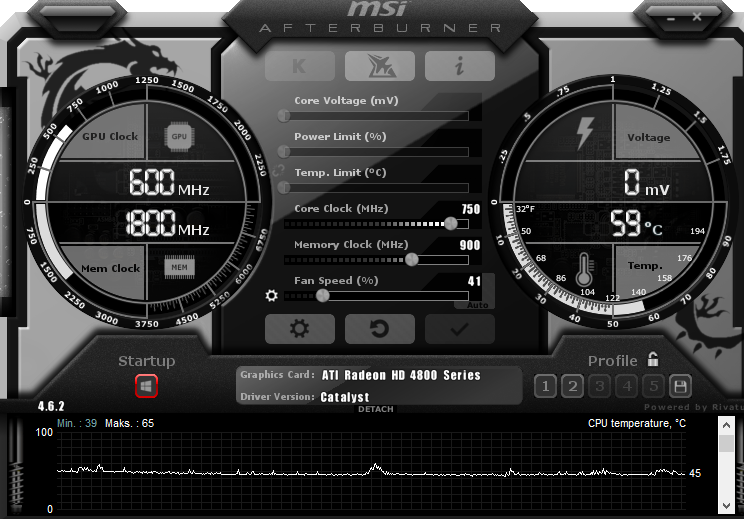
Task: Click the Memory Clock slider handle
Action: (412, 260)
